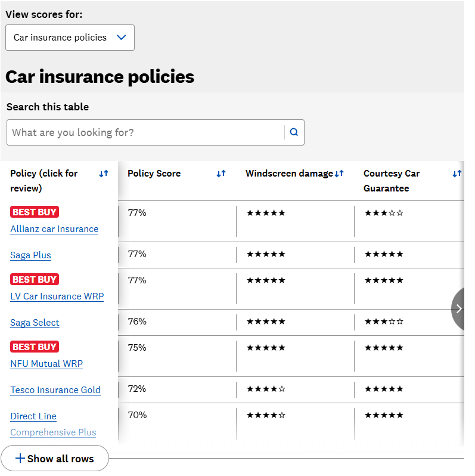Open Saga Plus review link
Image resolution: width=475 pixels, height=476 pixels.
pos(30,255)
